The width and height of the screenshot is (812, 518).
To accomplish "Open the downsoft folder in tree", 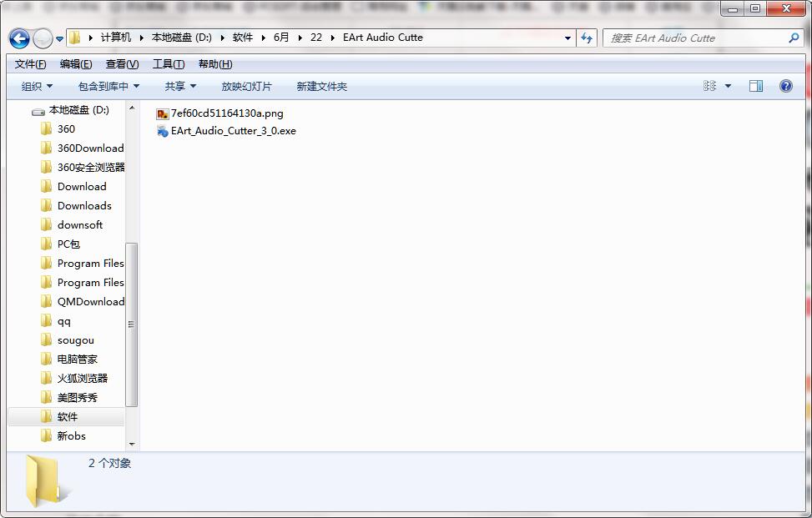I will pos(80,224).
